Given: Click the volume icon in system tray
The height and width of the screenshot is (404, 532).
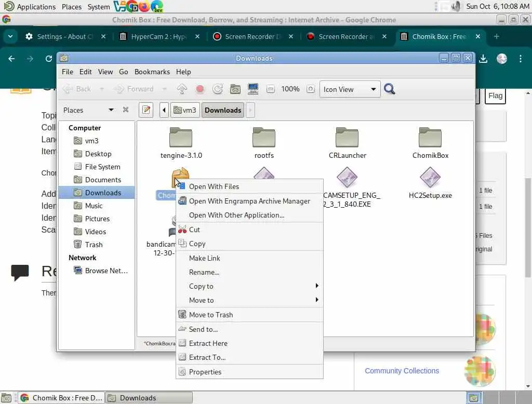Looking at the screenshot, I should pyautogui.click(x=456, y=6).
